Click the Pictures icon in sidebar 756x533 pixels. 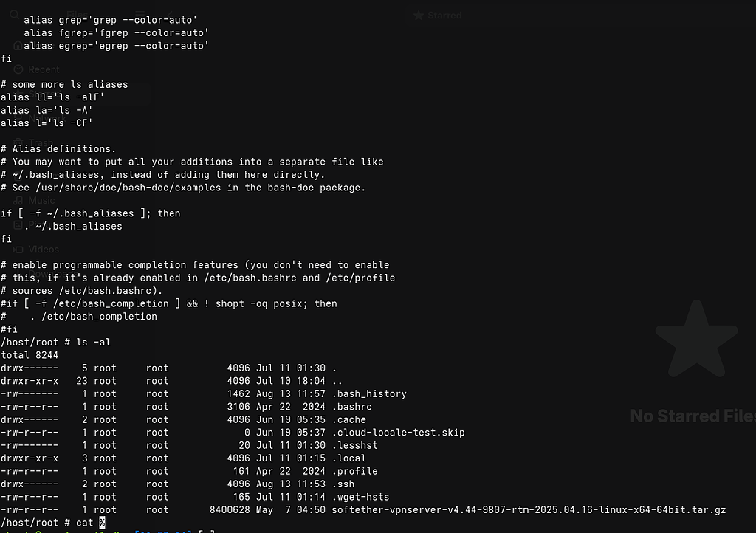tap(18, 224)
